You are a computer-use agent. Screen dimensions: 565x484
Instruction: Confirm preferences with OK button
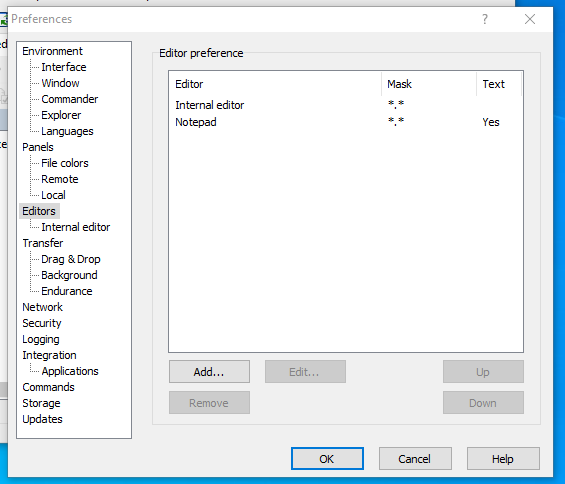[x=327, y=459]
